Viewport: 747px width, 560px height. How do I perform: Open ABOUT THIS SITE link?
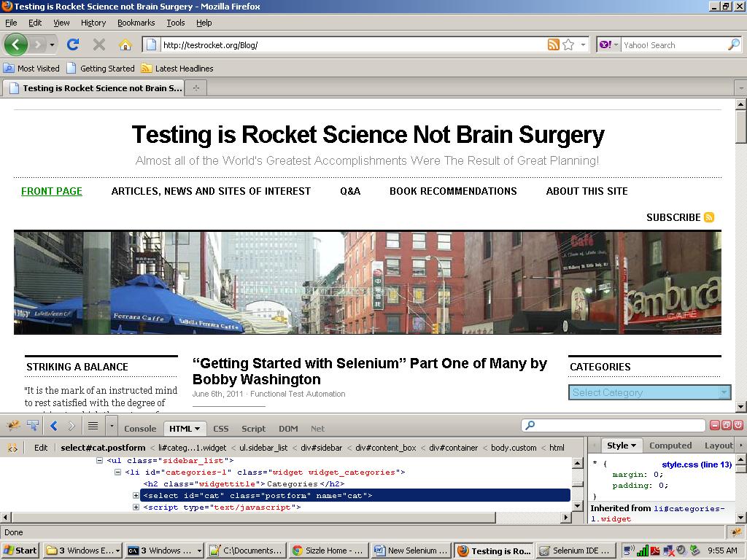point(587,191)
